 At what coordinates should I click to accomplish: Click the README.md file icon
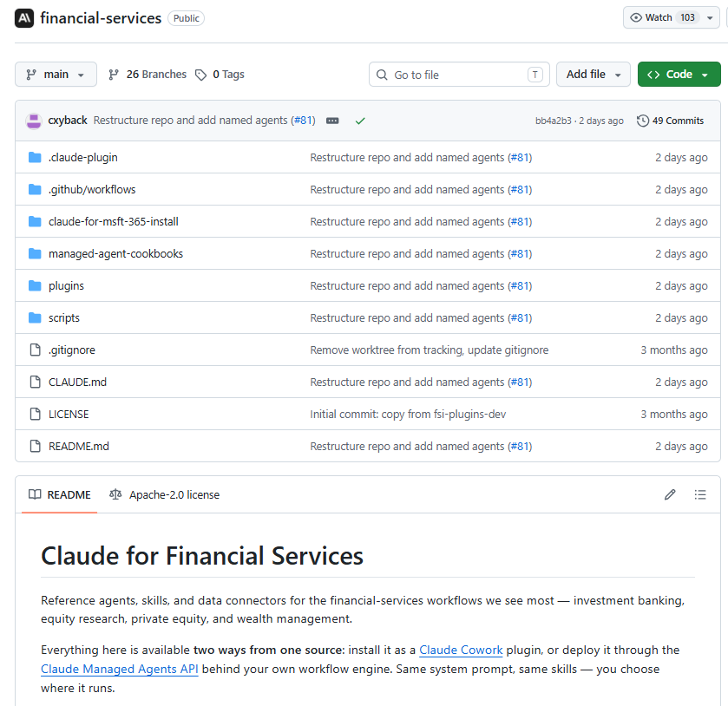(x=35, y=446)
